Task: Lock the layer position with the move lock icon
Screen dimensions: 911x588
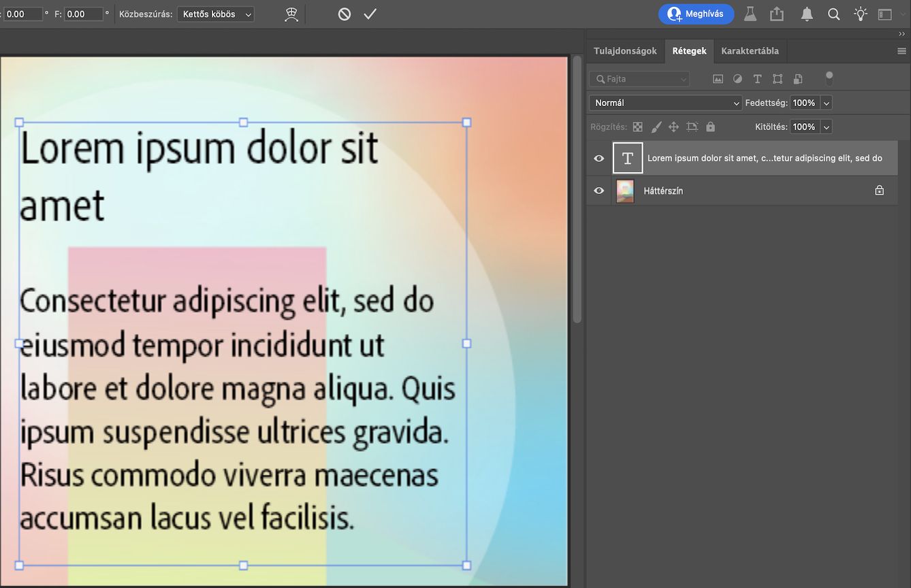Action: point(673,127)
